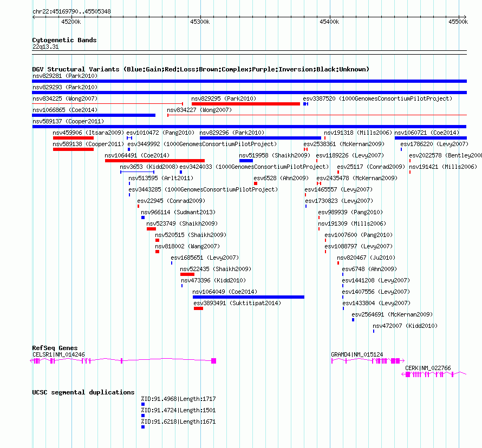Click the esv989939 (Pang2010) label

pos(350,212)
